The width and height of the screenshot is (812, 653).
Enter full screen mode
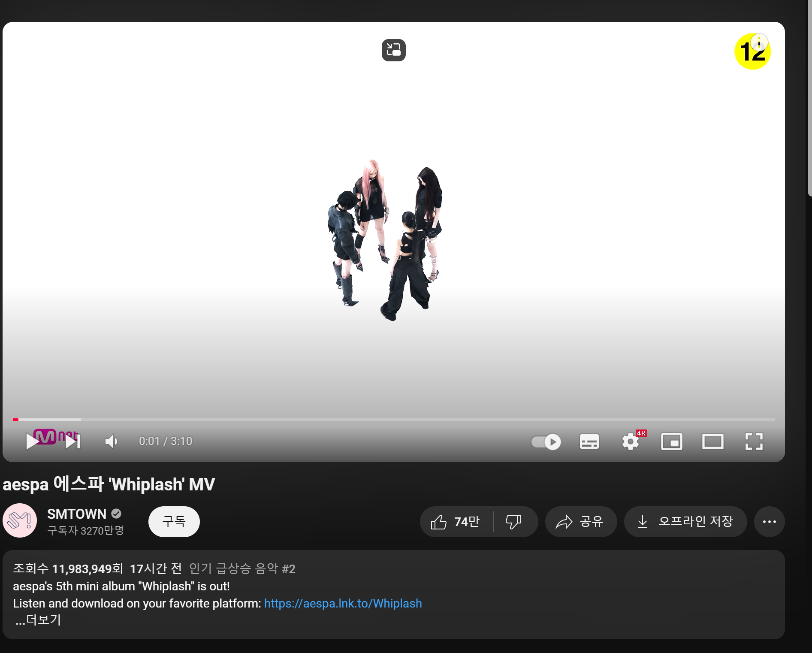coord(754,441)
